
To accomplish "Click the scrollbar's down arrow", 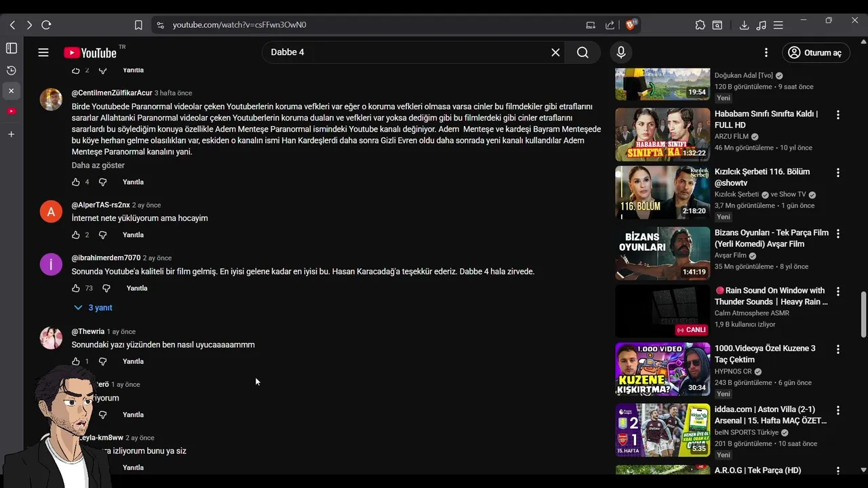I will click(863, 470).
